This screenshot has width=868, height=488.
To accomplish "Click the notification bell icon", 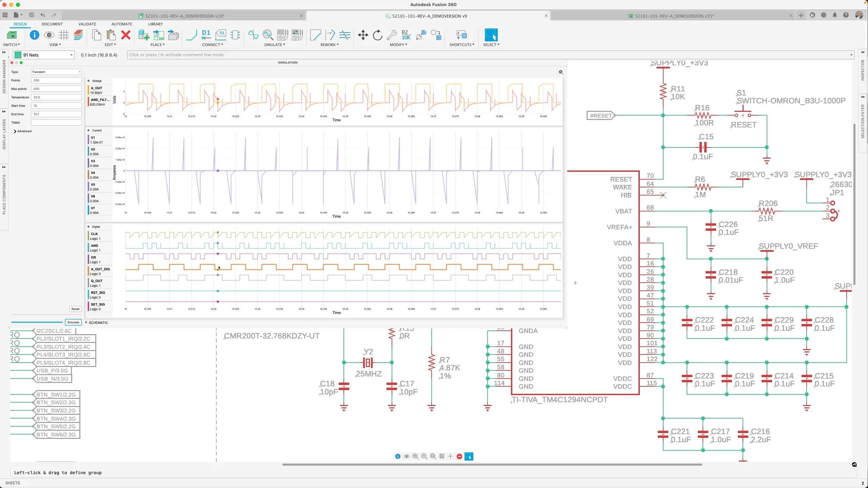I will click(x=835, y=15).
